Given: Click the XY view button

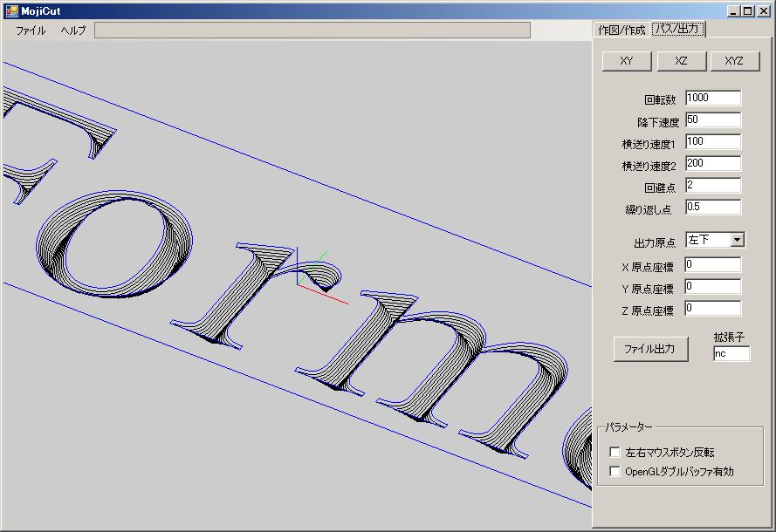Looking at the screenshot, I should click(x=627, y=61).
